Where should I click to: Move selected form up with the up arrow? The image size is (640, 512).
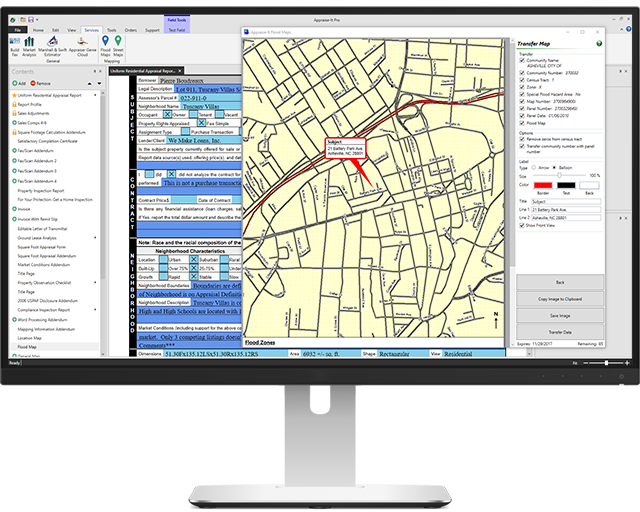(89, 83)
